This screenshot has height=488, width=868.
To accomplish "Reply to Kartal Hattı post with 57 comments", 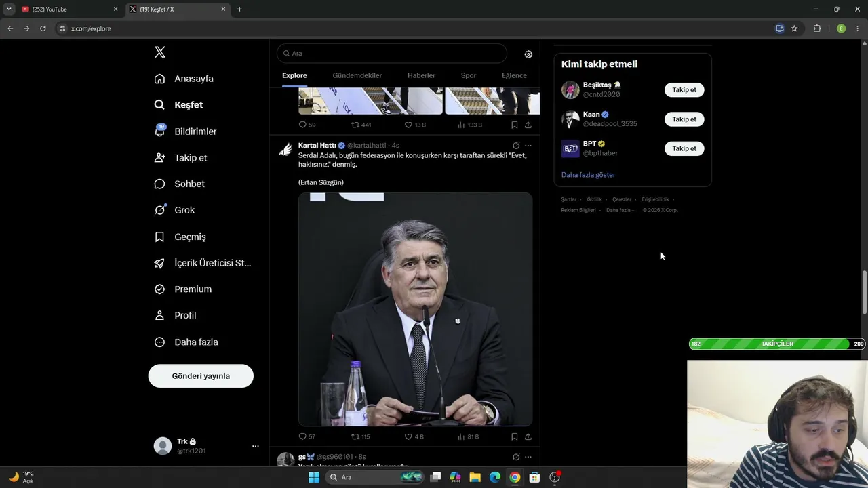I will pyautogui.click(x=307, y=436).
